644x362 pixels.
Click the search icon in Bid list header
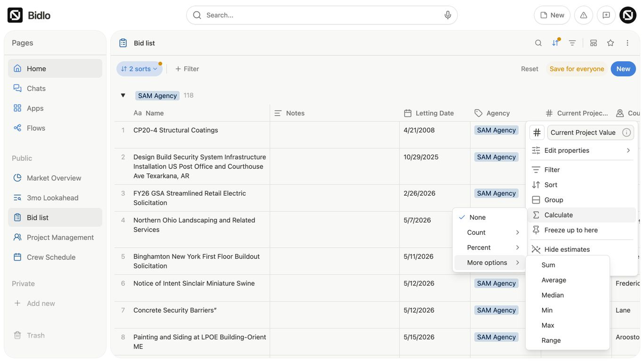[x=538, y=43]
